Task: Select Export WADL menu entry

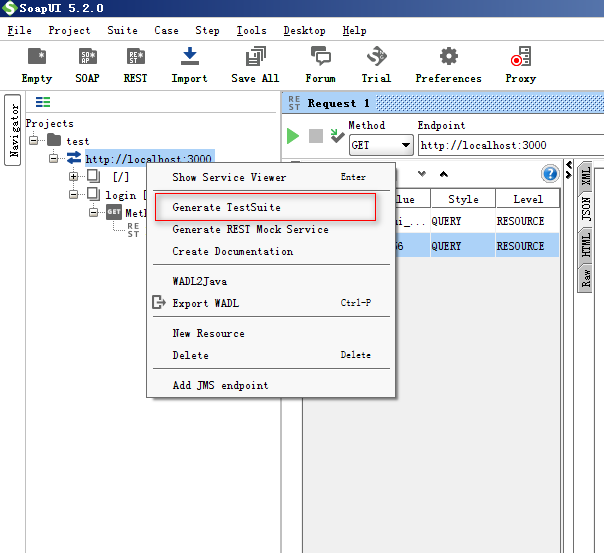Action: (x=271, y=303)
